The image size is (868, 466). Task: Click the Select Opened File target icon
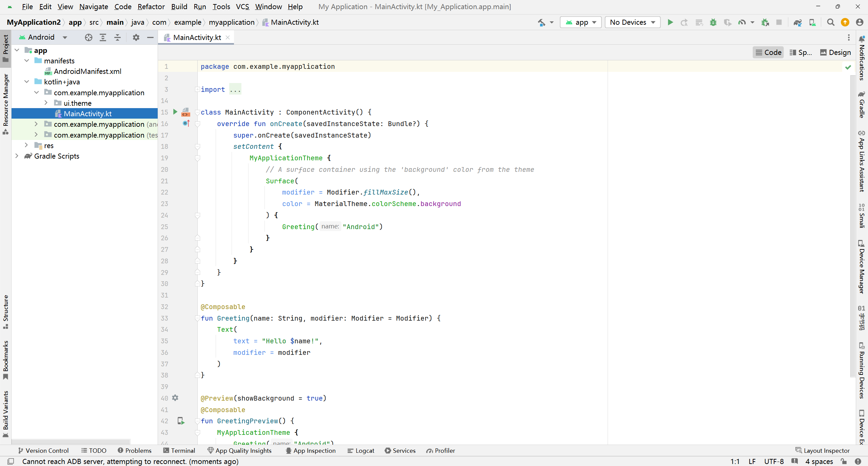pyautogui.click(x=88, y=37)
